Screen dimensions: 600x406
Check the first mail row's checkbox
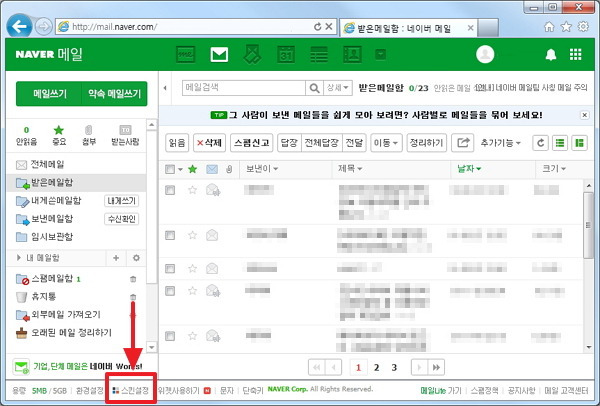click(x=170, y=190)
